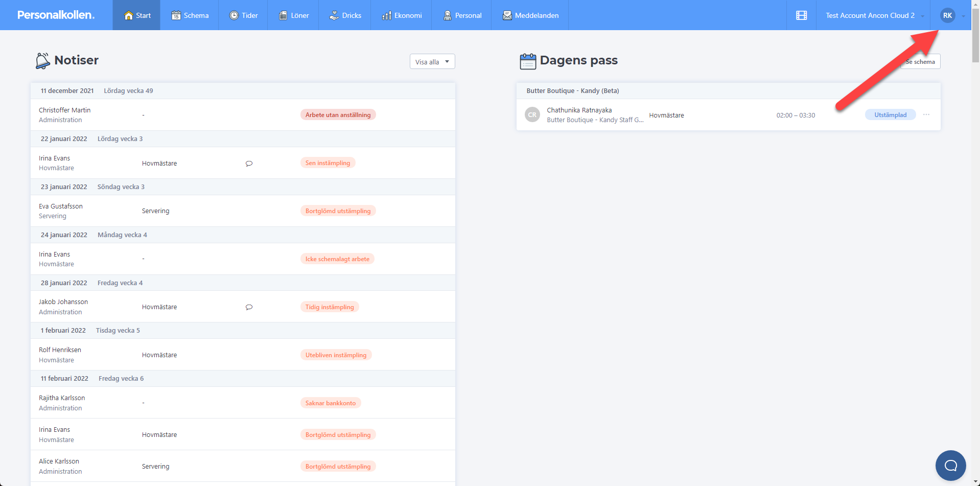Click the Saknar bankkonto badge
The height and width of the screenshot is (486, 980).
[x=331, y=403]
